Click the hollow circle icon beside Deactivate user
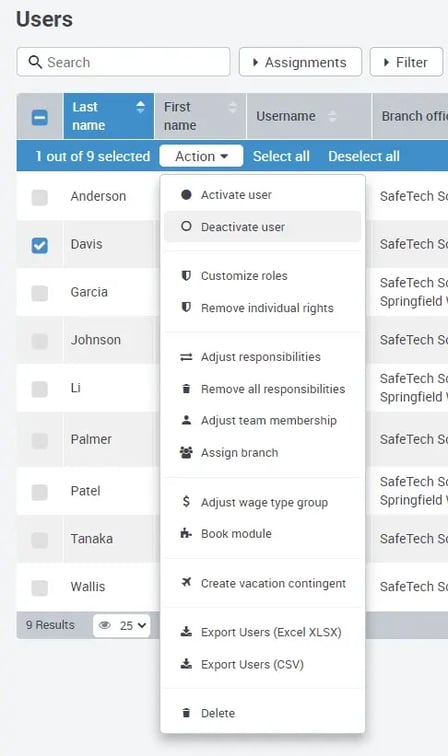 pos(186,227)
